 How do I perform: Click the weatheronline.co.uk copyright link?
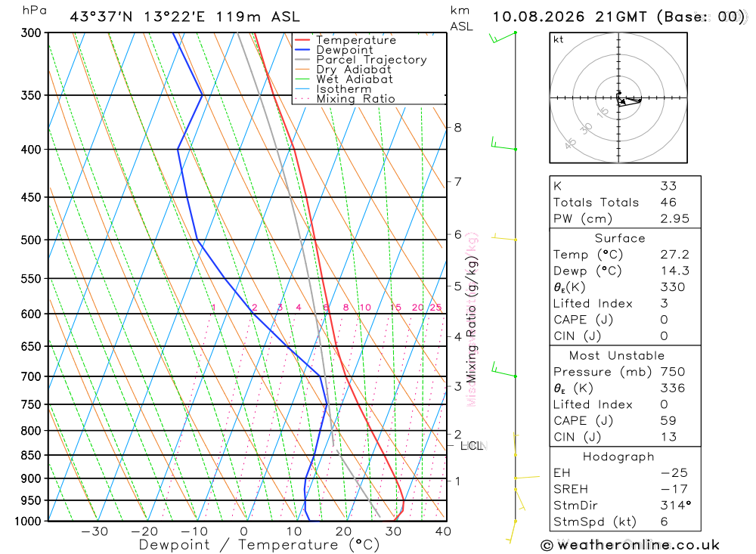(631, 546)
